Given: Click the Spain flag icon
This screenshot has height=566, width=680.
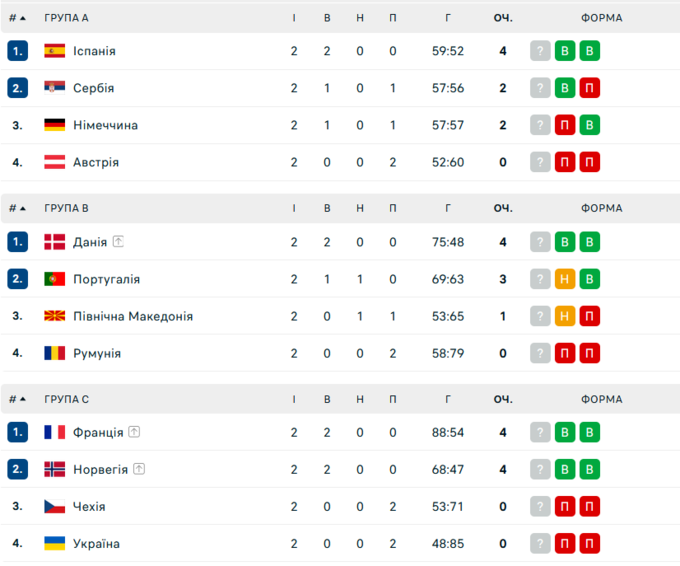Looking at the screenshot, I should coord(55,51).
